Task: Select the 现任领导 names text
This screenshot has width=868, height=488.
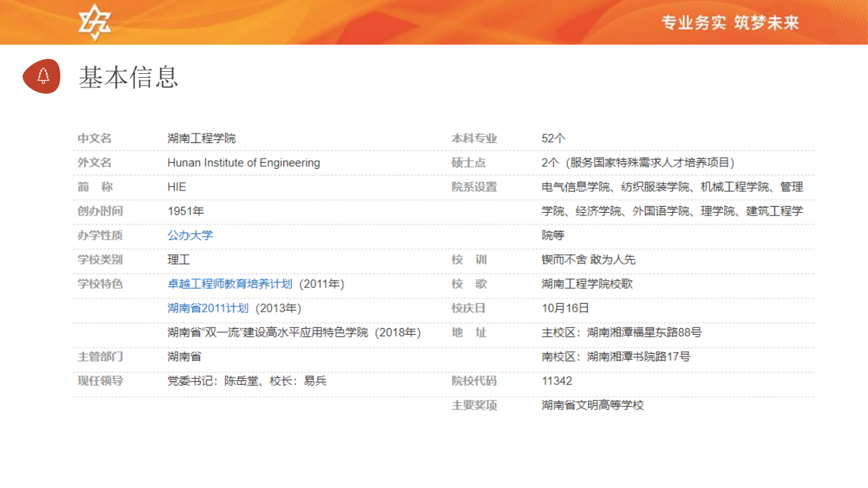Action: (247, 381)
